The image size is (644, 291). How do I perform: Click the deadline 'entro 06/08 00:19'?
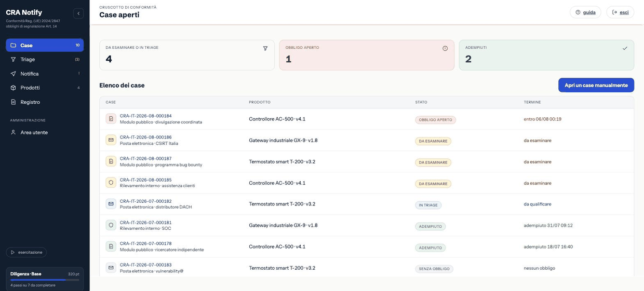click(542, 119)
